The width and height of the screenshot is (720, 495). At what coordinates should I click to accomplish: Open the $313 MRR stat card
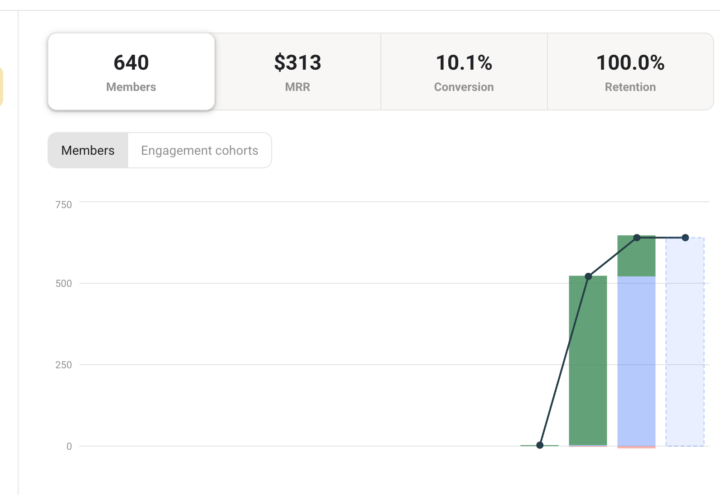click(298, 72)
